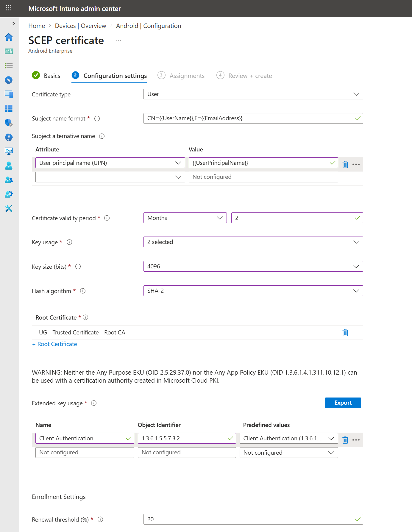Open Endpoint security shield icon
Viewport: 412px width, 532px height.
coord(9,123)
